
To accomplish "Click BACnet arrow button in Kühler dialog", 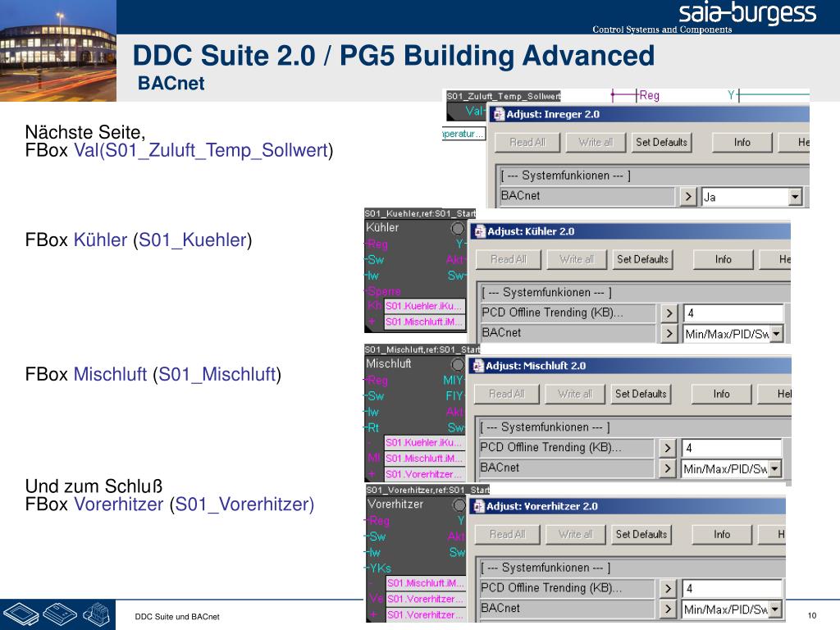I will click(x=669, y=334).
